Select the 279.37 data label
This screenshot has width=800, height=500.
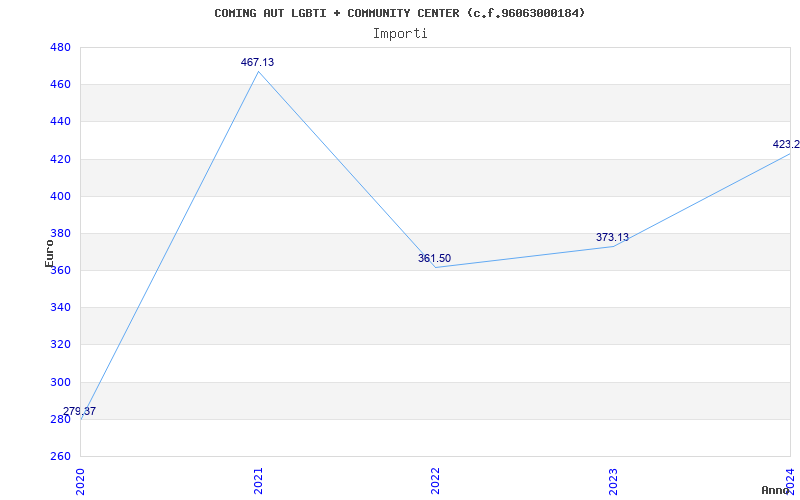pos(80,411)
